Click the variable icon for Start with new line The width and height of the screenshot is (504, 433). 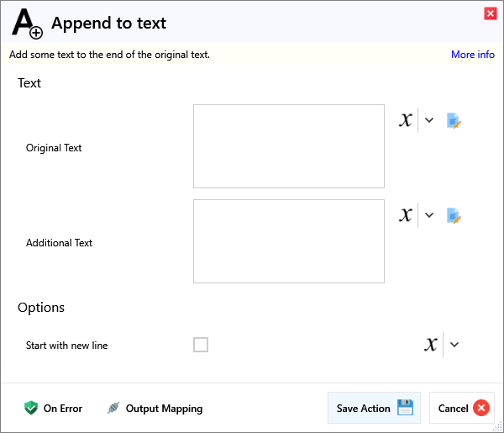pyautogui.click(x=431, y=345)
